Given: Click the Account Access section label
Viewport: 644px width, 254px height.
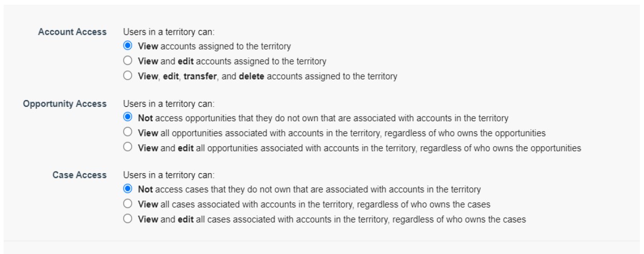Looking at the screenshot, I should [72, 32].
